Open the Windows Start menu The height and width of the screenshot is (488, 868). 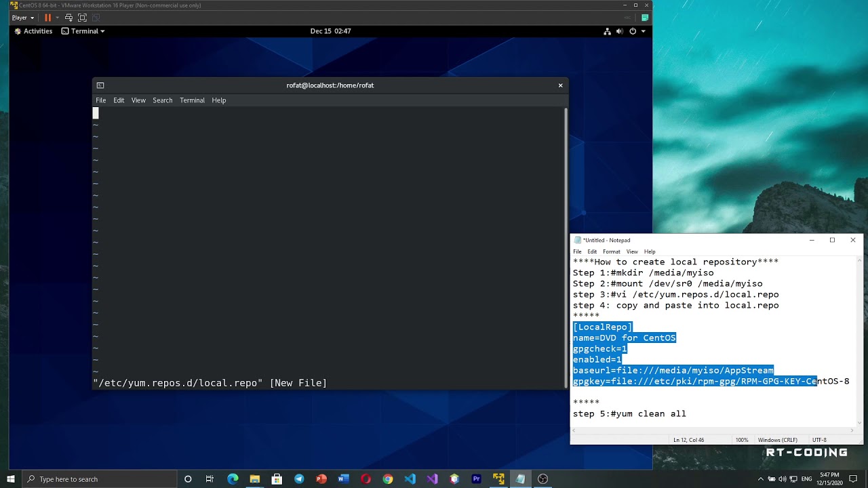(11, 479)
